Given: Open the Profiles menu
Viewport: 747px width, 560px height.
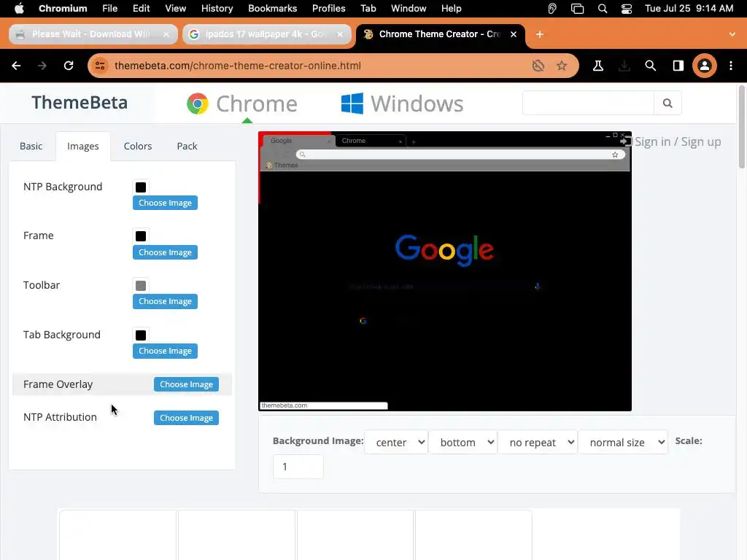Looking at the screenshot, I should (x=329, y=8).
